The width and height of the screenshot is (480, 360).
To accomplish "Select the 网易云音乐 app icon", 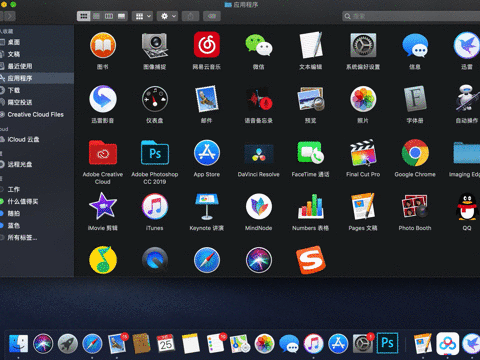I will point(207,45).
